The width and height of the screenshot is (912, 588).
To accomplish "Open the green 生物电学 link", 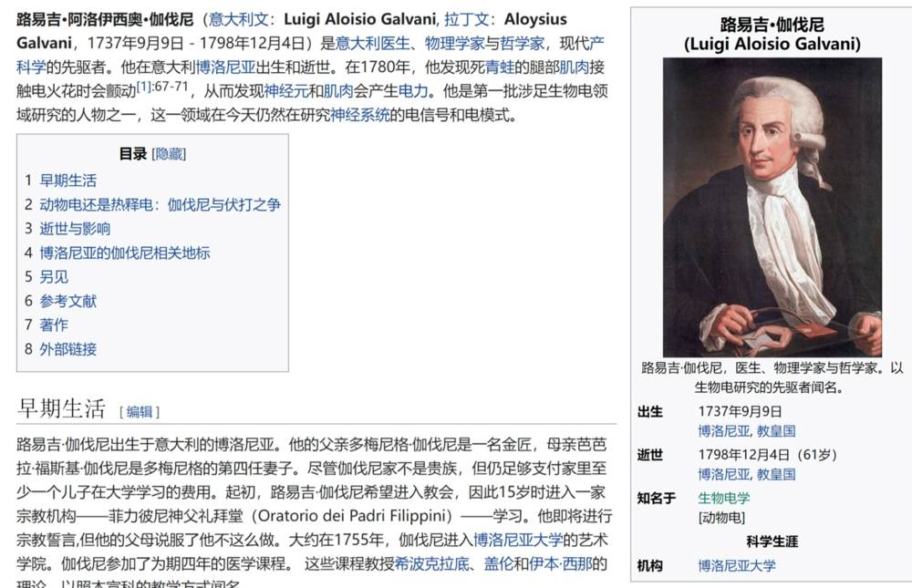I will 724,498.
